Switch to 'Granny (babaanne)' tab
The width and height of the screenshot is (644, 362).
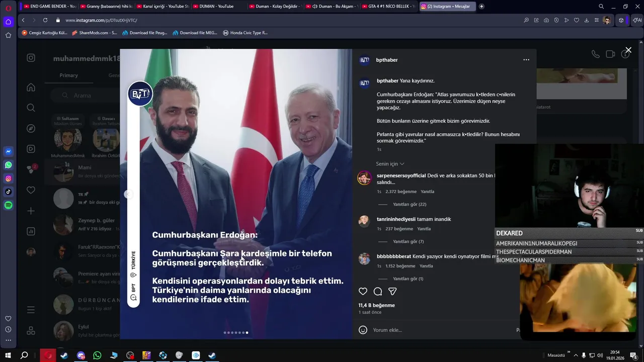(106, 7)
